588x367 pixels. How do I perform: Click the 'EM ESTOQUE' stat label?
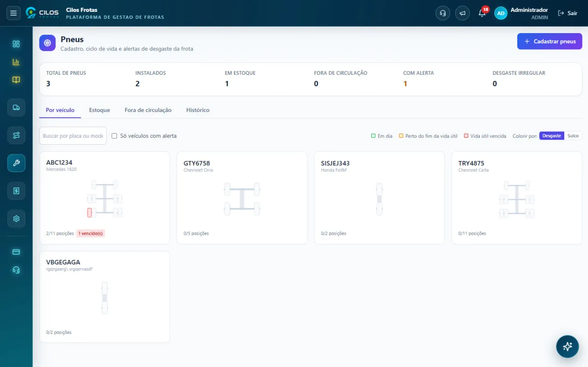click(x=240, y=73)
